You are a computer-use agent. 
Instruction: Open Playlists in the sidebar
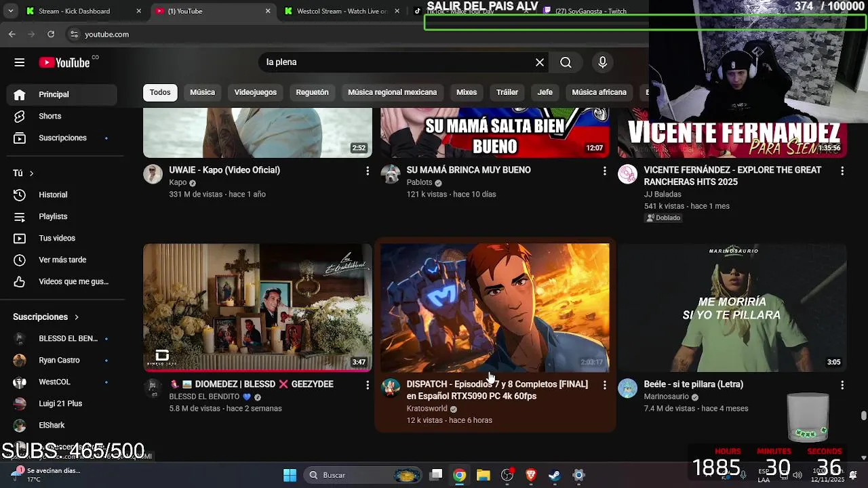point(62,216)
